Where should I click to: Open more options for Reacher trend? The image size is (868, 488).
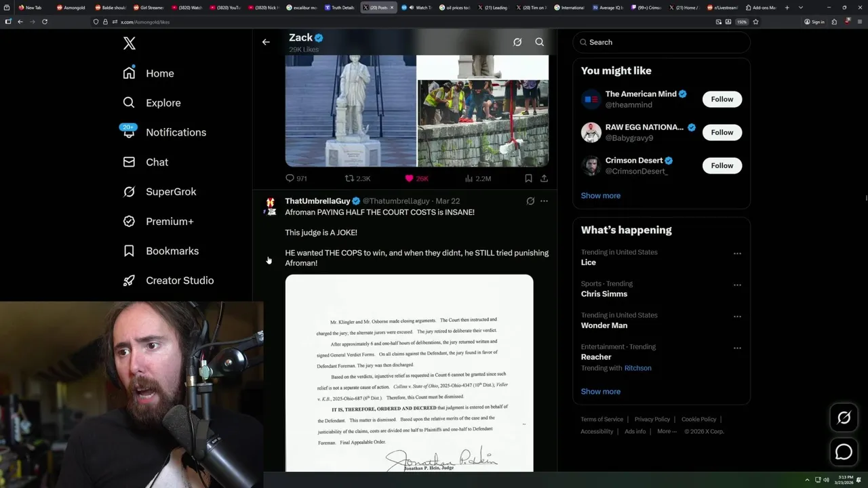point(737,348)
